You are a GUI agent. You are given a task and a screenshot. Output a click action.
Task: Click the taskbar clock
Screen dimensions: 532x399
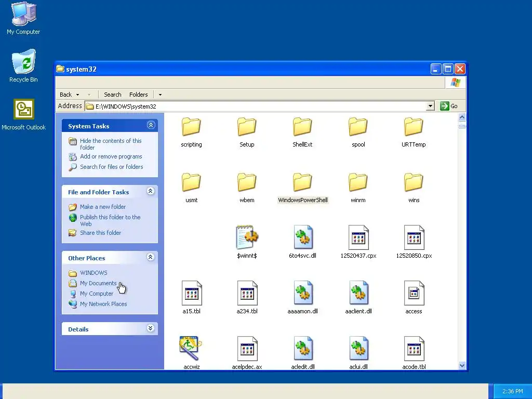(x=512, y=391)
